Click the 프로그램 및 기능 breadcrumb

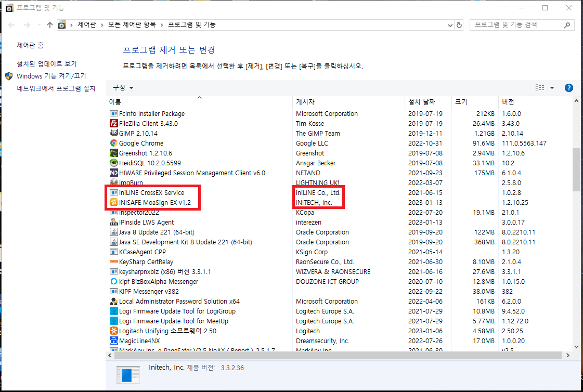coord(191,24)
